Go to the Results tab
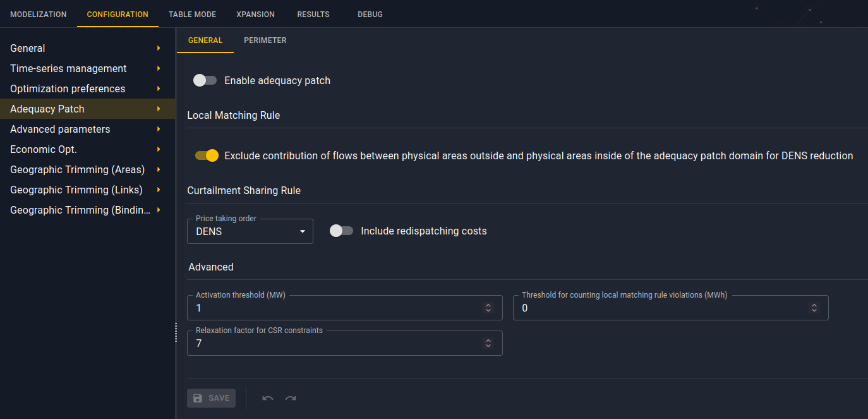Screen dimensions: 868x419 pos(313,14)
